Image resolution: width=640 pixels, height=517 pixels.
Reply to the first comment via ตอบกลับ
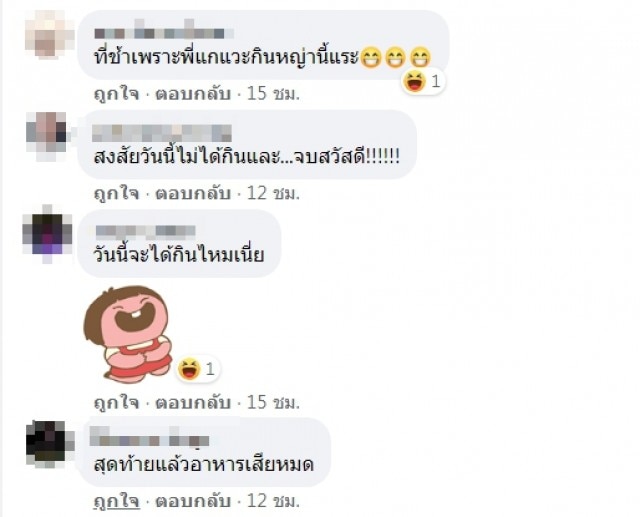click(x=193, y=94)
